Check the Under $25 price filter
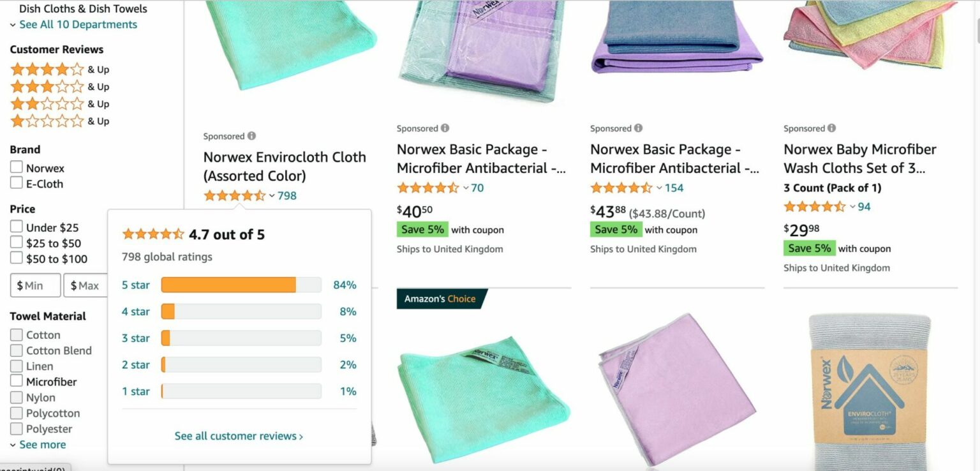980x471 pixels. [x=16, y=227]
